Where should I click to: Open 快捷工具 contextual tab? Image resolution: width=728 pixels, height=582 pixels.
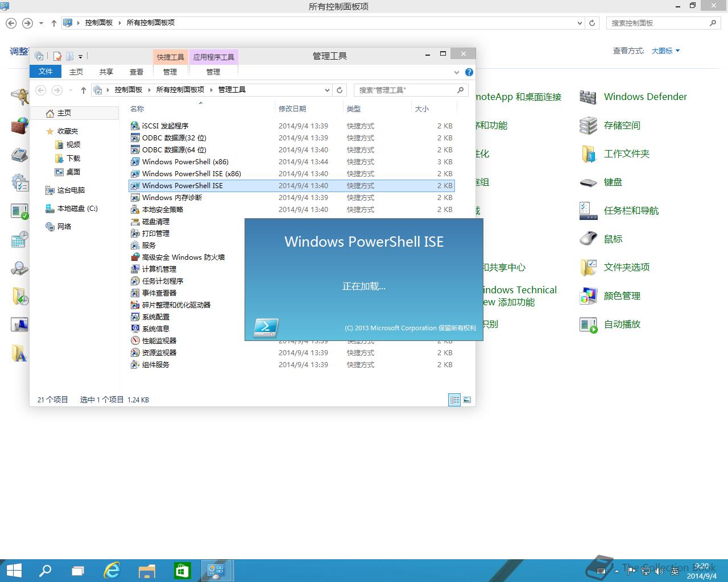tap(171, 57)
